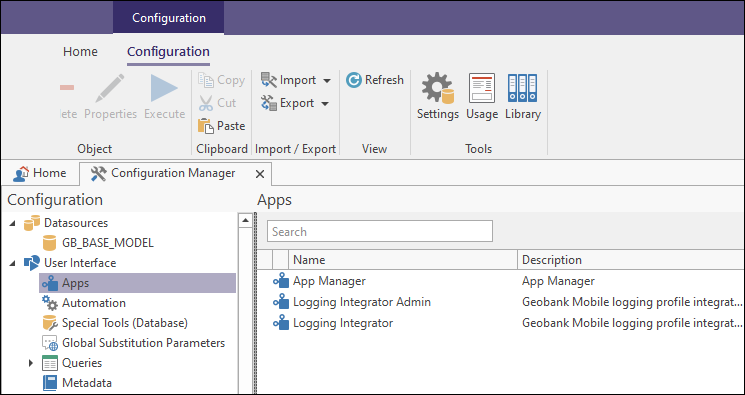
Task: Open the Usage tool
Action: point(482,96)
